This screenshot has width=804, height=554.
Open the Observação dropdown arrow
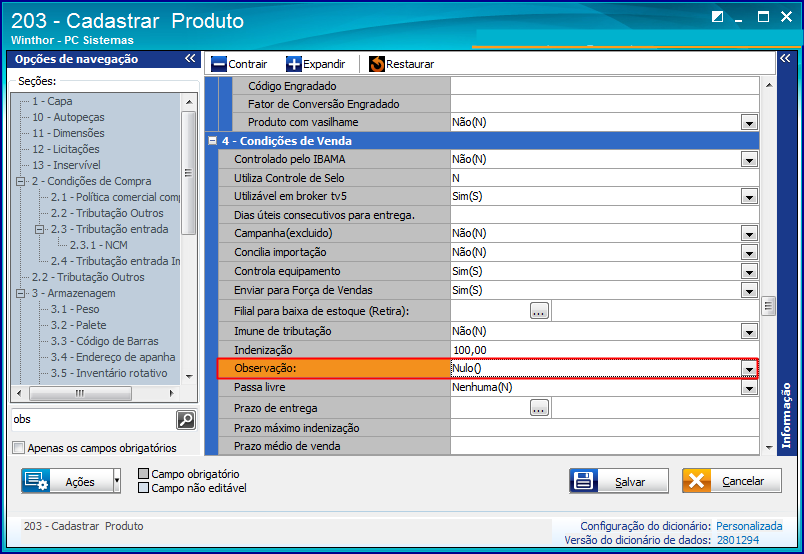click(749, 369)
